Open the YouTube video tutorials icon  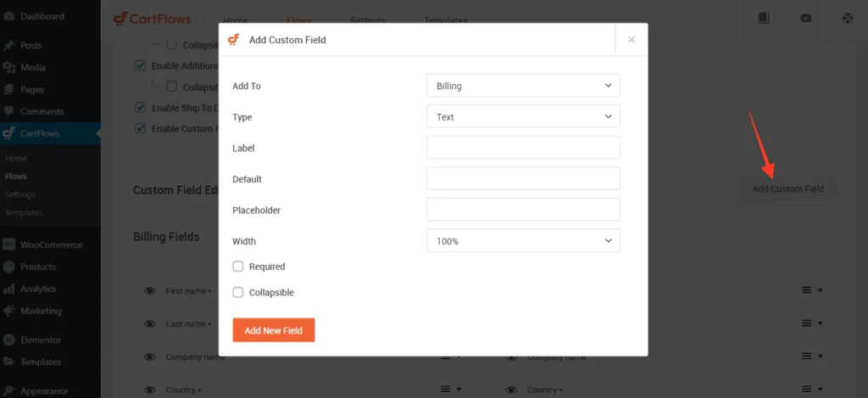pos(805,18)
